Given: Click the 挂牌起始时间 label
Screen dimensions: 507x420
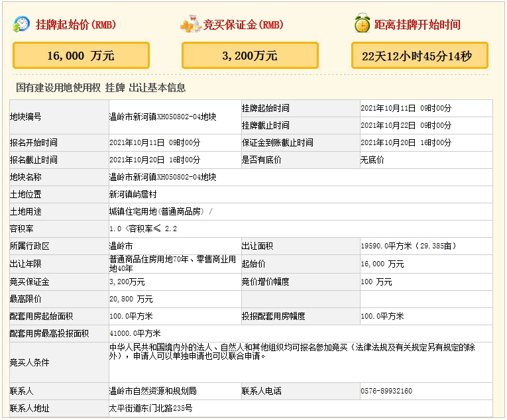Looking at the screenshot, I should click(x=266, y=109).
